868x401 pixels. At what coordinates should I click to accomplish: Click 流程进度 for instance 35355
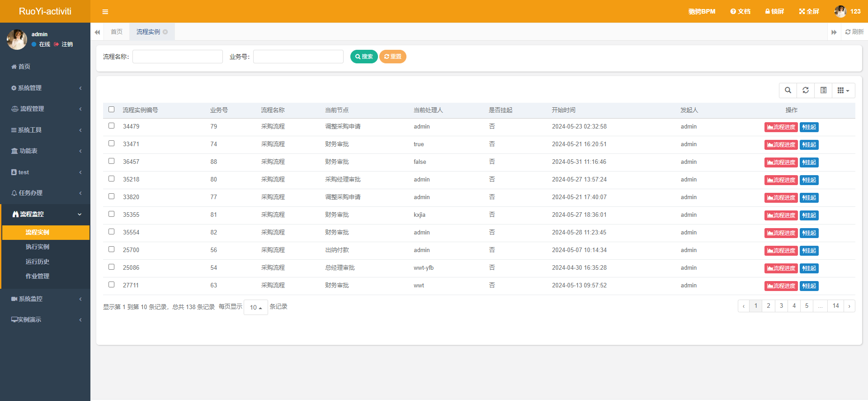781,215
